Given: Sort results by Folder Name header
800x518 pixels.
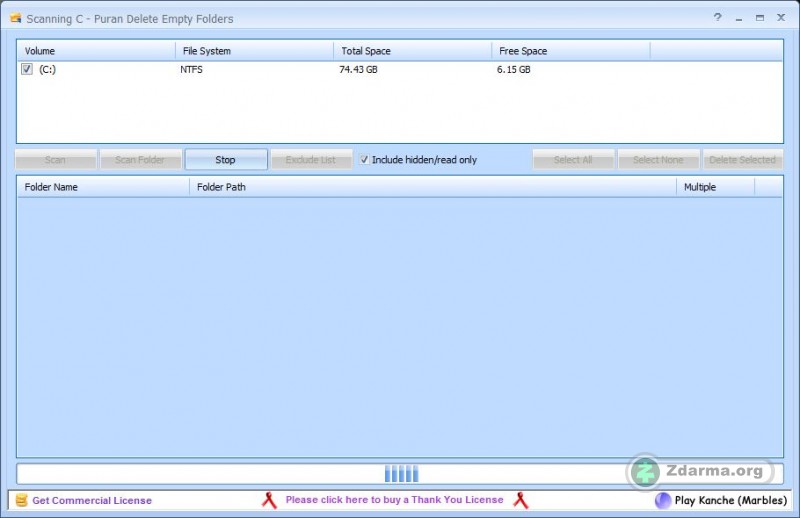Looking at the screenshot, I should pyautogui.click(x=103, y=187).
